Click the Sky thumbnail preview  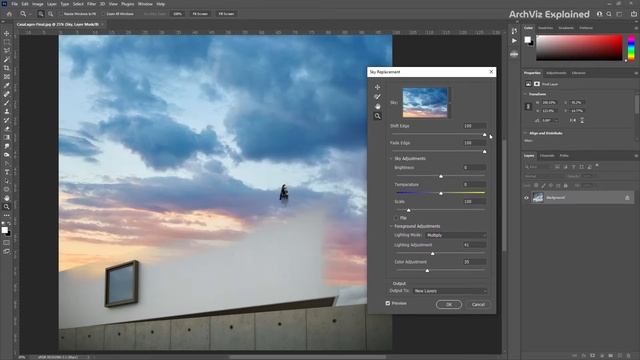pos(425,102)
